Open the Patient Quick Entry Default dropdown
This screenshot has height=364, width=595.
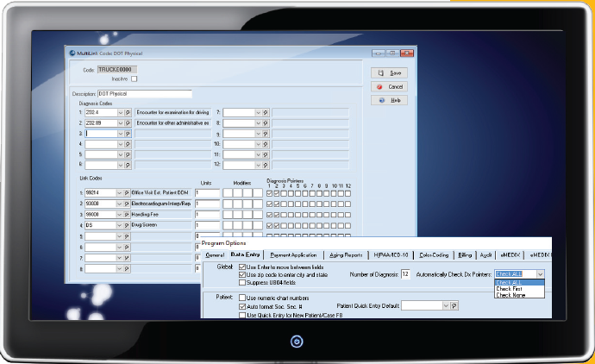coord(445,304)
